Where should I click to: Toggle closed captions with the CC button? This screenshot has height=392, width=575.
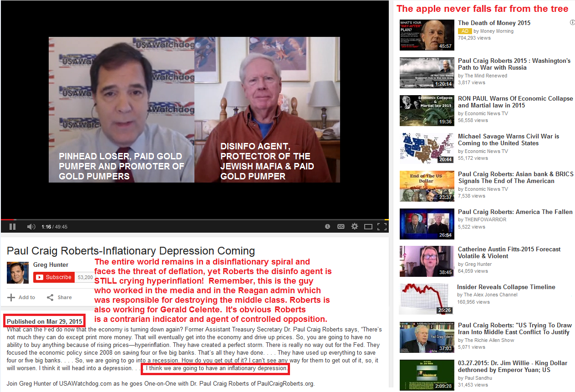tap(341, 226)
